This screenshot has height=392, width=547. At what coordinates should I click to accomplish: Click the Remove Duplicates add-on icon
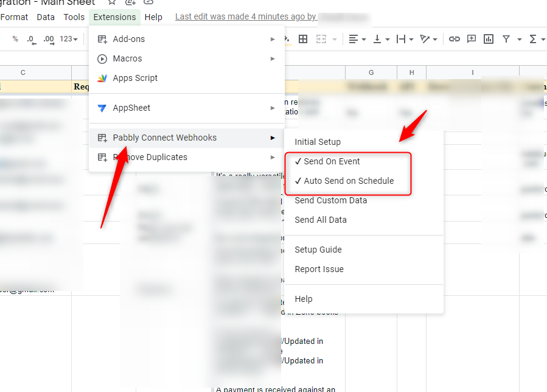click(x=102, y=158)
